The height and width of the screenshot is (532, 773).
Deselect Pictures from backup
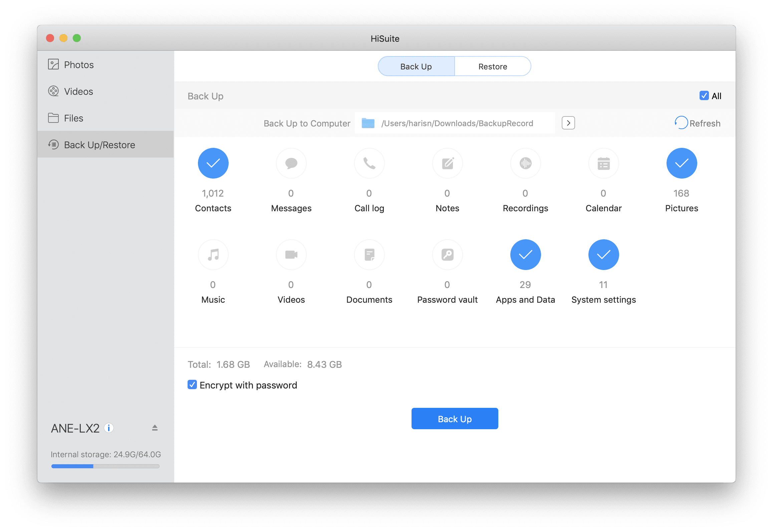(x=681, y=163)
